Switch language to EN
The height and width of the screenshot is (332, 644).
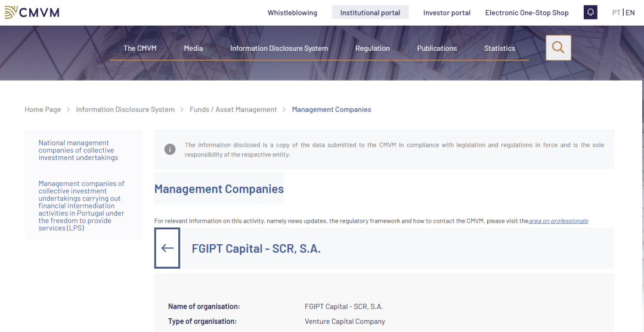[630, 13]
